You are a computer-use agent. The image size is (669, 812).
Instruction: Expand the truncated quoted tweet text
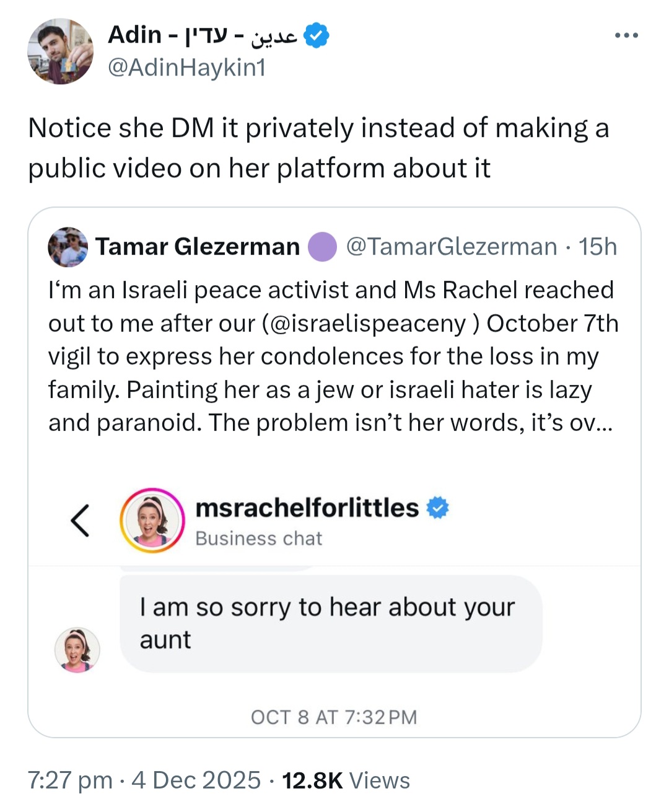pyautogui.click(x=597, y=423)
